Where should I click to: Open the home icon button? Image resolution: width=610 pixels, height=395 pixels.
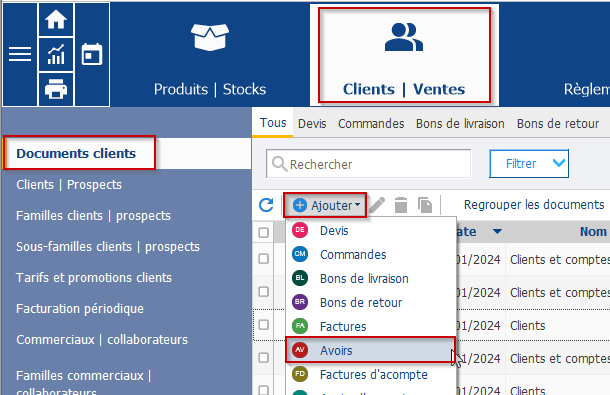tap(56, 19)
